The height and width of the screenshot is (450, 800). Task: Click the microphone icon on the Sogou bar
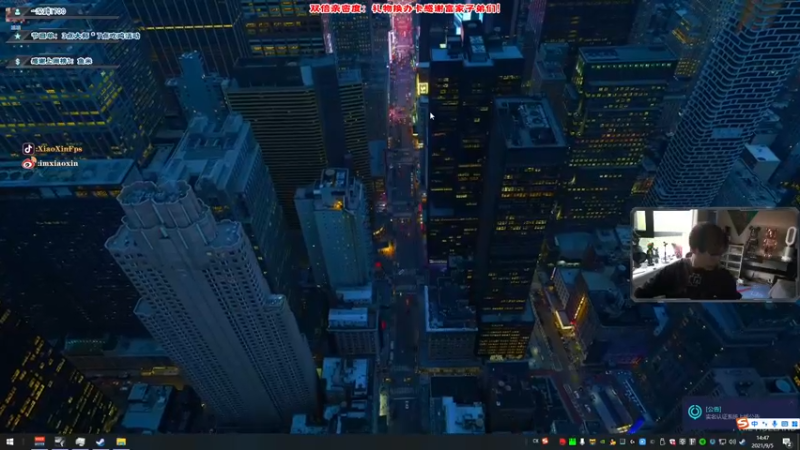774,423
